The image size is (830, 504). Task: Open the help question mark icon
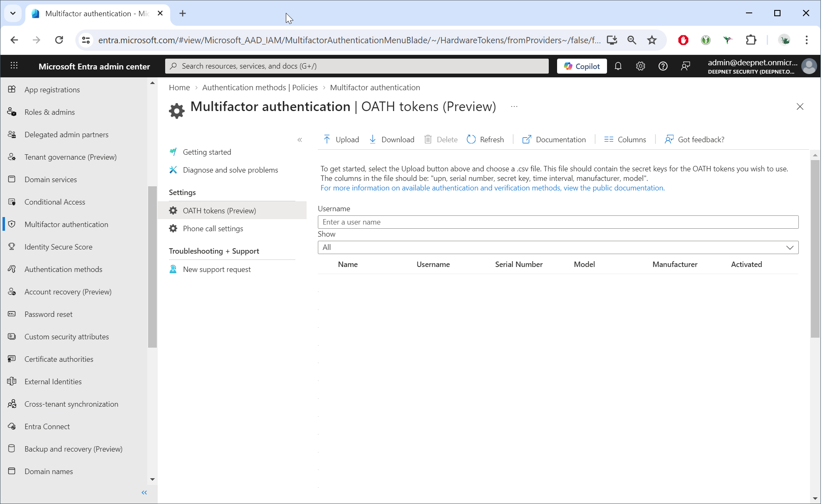663,66
